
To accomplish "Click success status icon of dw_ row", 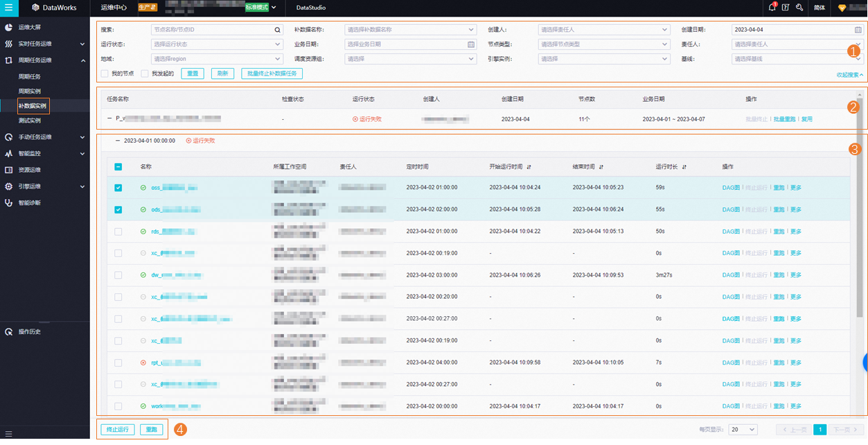I will point(143,275).
